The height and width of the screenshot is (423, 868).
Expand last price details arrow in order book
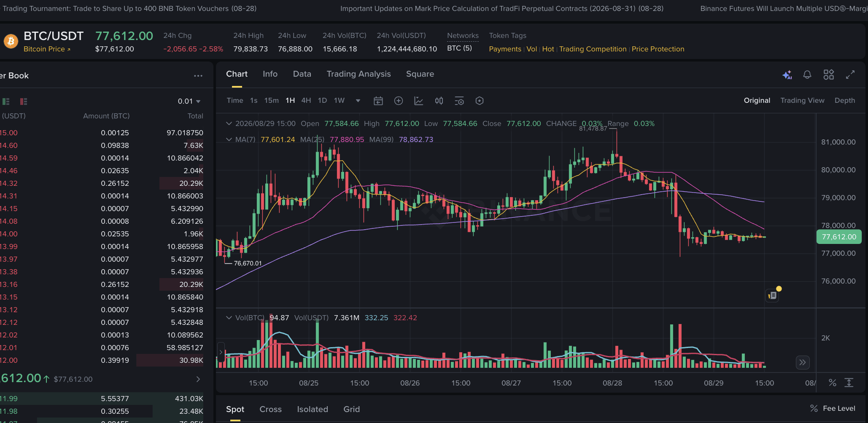pyautogui.click(x=198, y=379)
